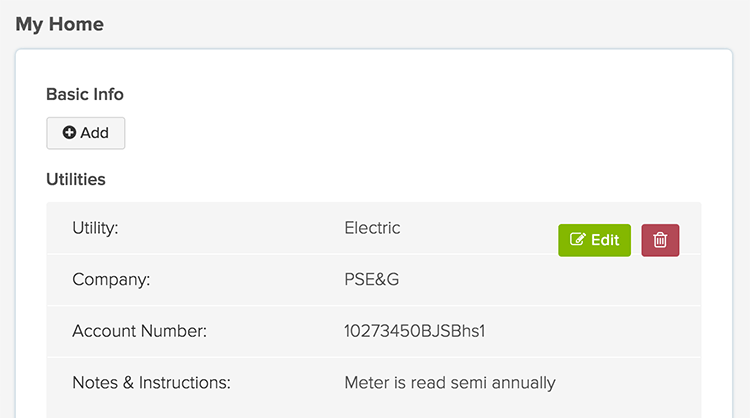Click the plus circle icon in Add
Viewport: 750px width, 418px height.
(x=70, y=133)
